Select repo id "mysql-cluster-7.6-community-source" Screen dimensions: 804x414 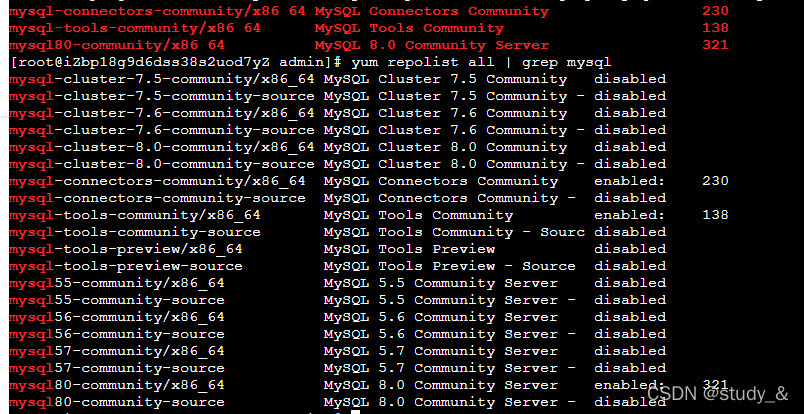(162, 130)
